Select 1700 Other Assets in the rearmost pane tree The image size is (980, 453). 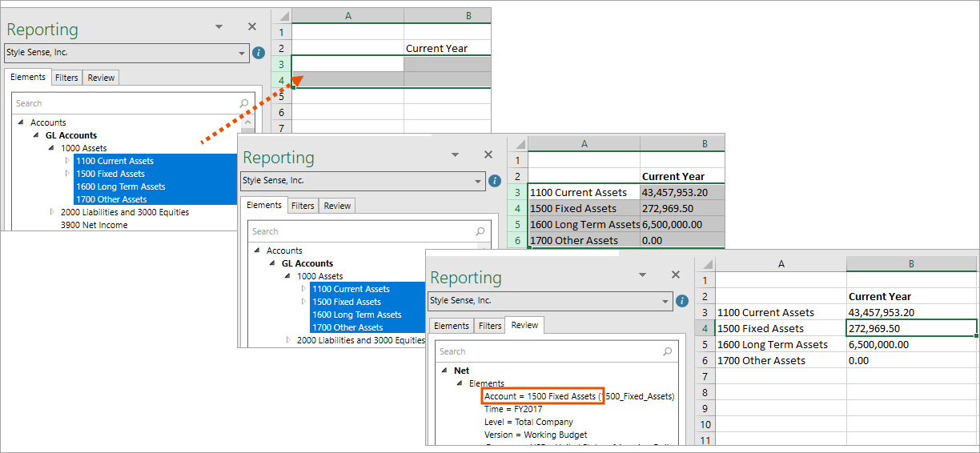111,199
